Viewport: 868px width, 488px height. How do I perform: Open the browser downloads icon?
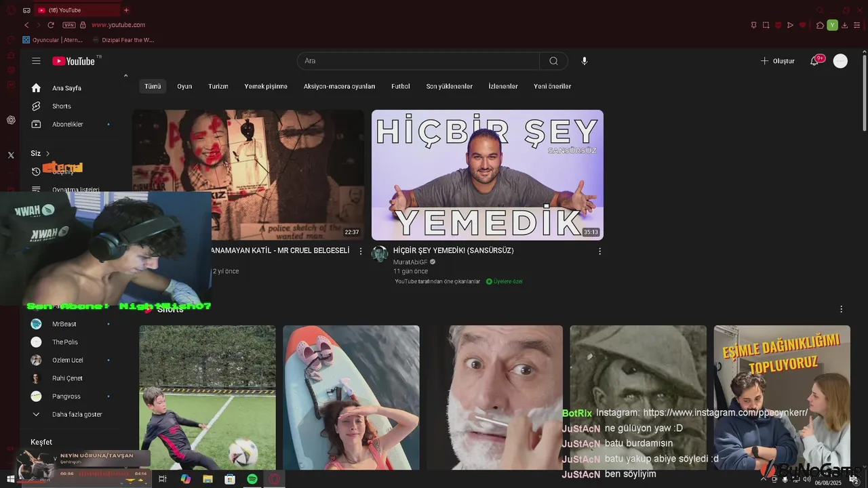pyautogui.click(x=844, y=25)
